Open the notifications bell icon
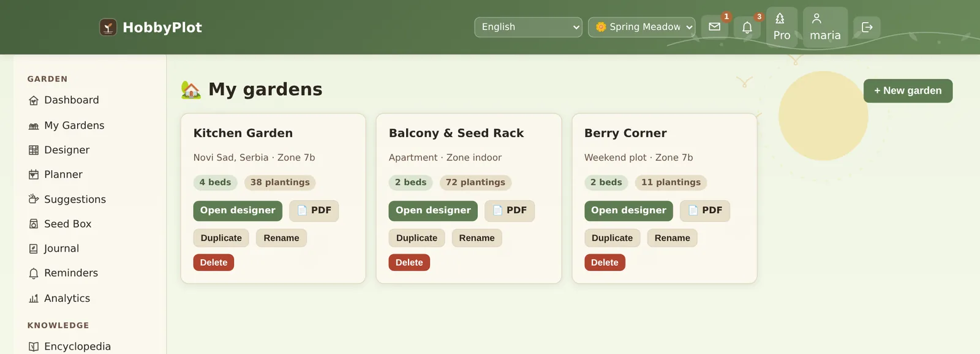 [747, 27]
